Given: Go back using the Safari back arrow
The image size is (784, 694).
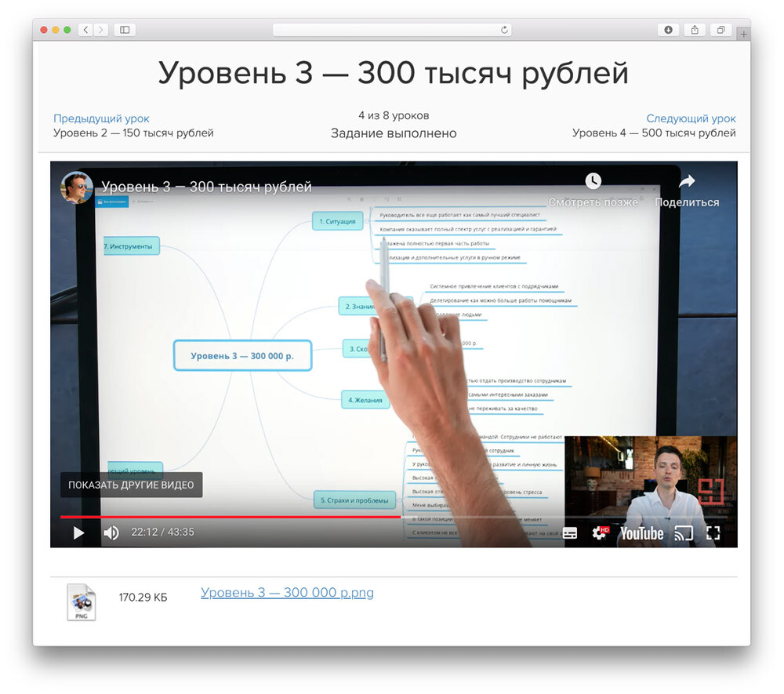Looking at the screenshot, I should (85, 30).
